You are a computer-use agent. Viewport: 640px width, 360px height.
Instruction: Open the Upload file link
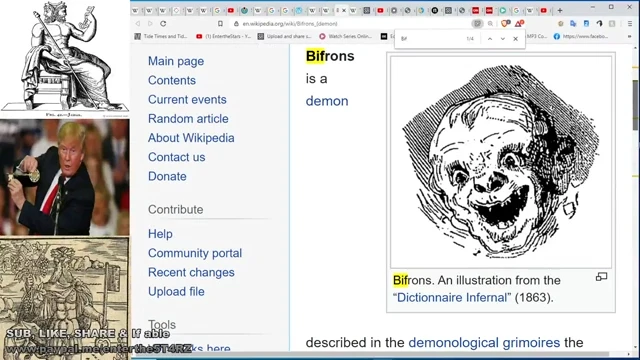click(176, 291)
